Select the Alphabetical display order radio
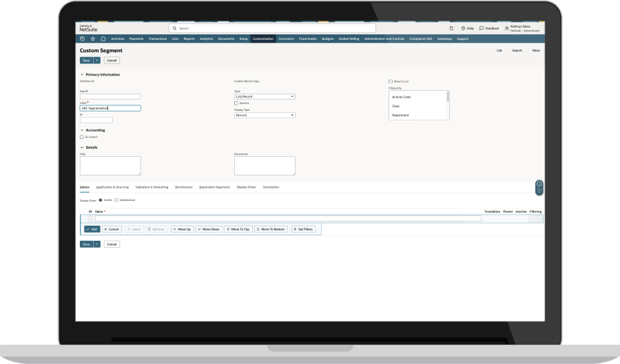 coord(116,200)
